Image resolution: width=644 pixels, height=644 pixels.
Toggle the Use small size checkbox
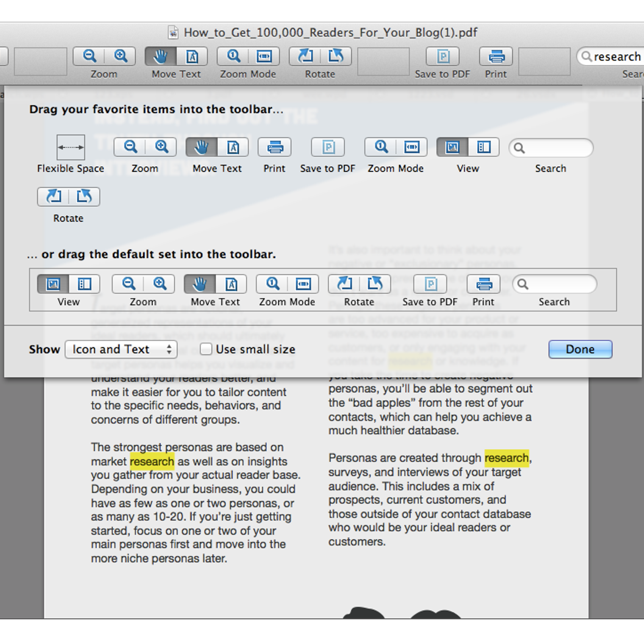point(206,349)
